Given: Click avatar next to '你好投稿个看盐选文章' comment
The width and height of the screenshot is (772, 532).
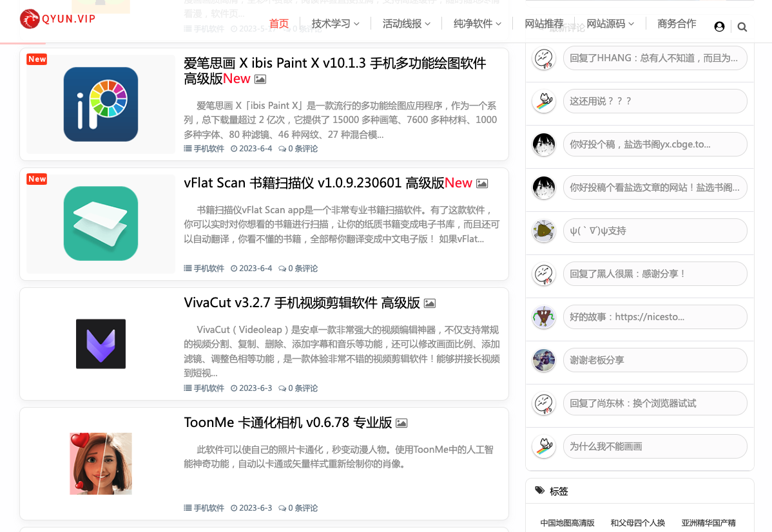Looking at the screenshot, I should pos(544,187).
